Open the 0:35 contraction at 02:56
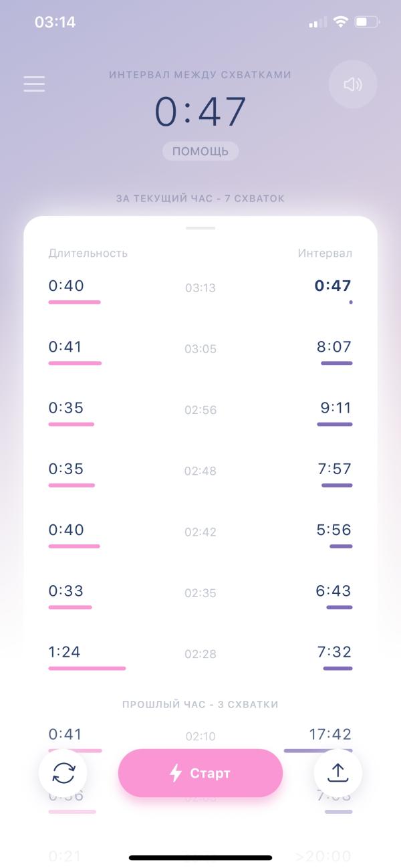This screenshot has height=868, width=401. tap(200, 413)
